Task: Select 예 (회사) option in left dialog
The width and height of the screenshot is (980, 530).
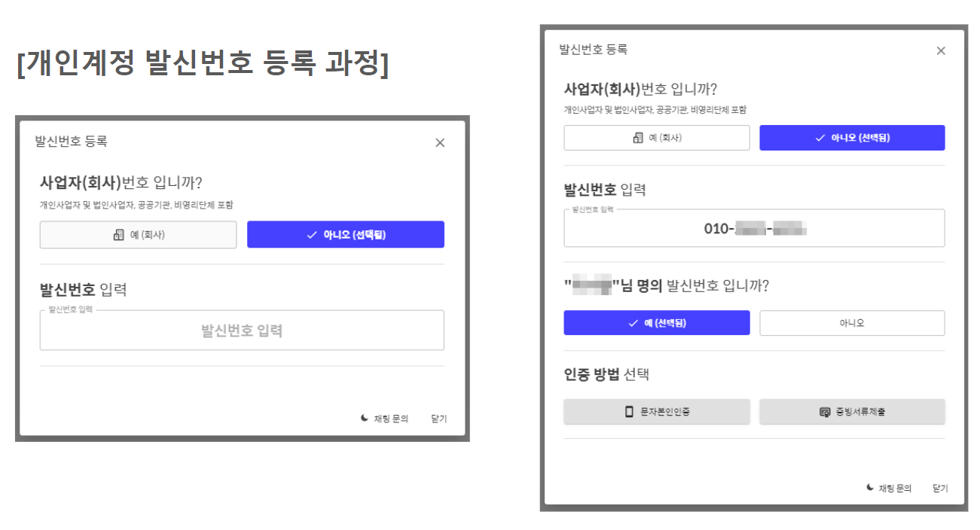Action: [138, 235]
